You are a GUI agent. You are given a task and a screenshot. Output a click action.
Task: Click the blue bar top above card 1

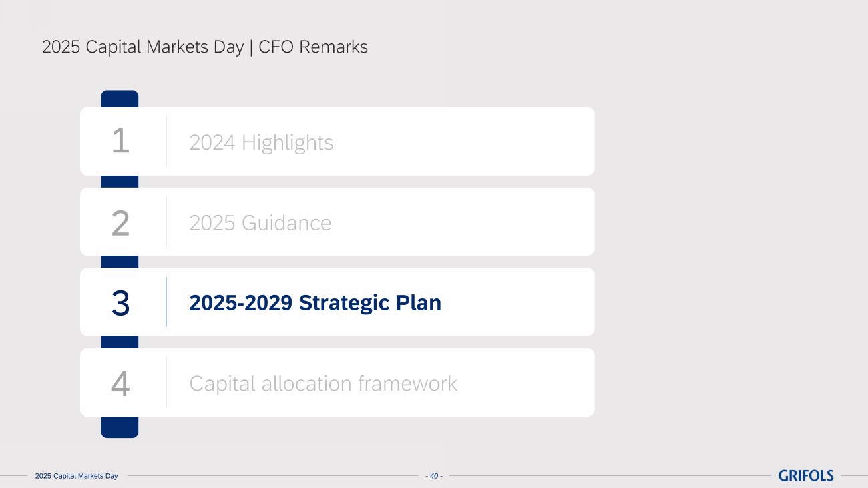[120, 99]
